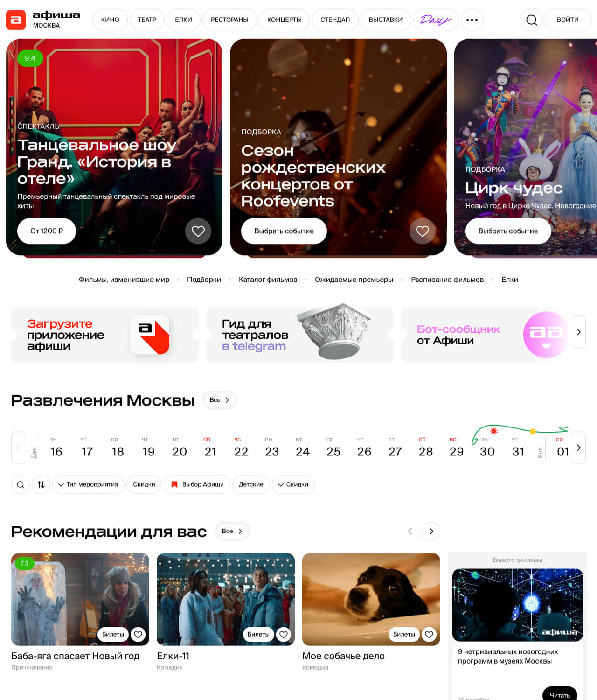Open the search magnifier icon in header
597x700 pixels.
[x=531, y=20]
